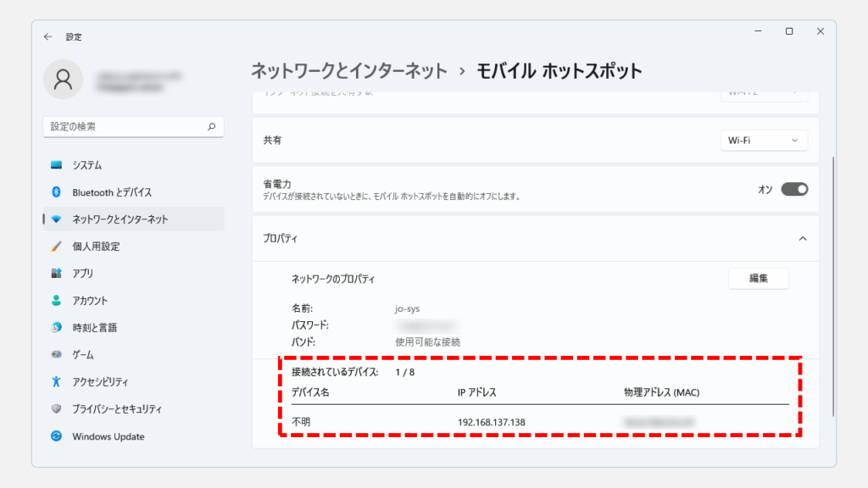Screen dimensions: 868x488
Task: Turn off the 省電力 toggle switch
Action: (793, 190)
